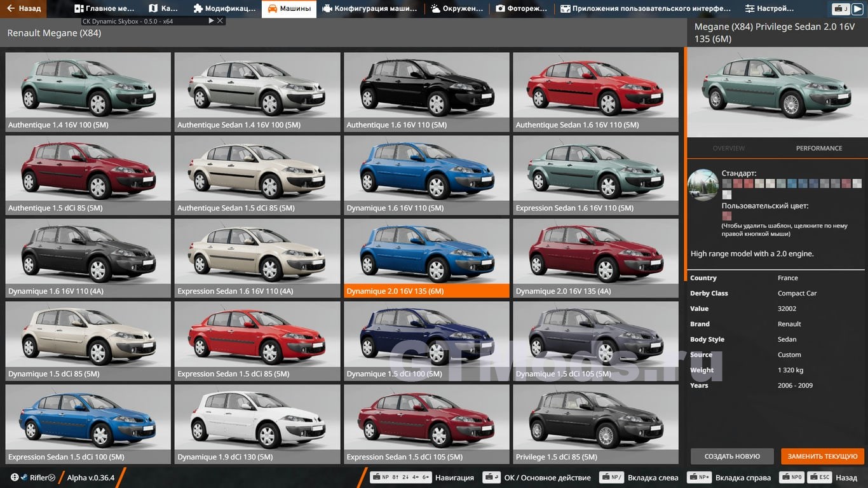This screenshot has width=868, height=488.
Task: Click the weather cloud icon for Окружение
Action: point(435,9)
